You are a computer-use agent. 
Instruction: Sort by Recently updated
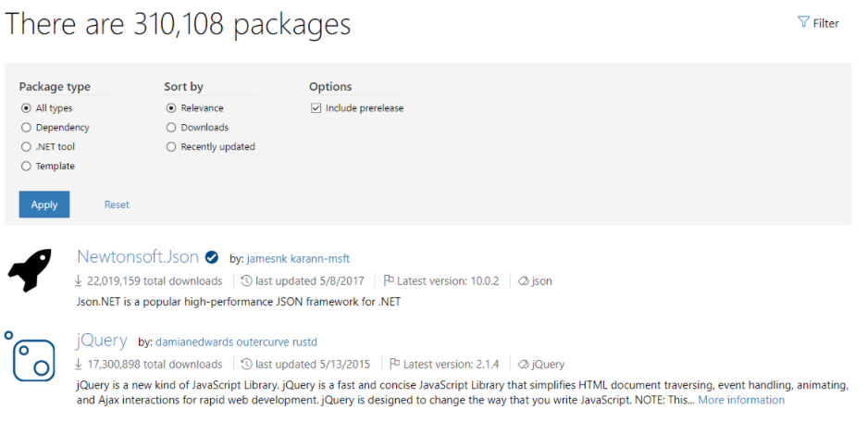tap(171, 147)
